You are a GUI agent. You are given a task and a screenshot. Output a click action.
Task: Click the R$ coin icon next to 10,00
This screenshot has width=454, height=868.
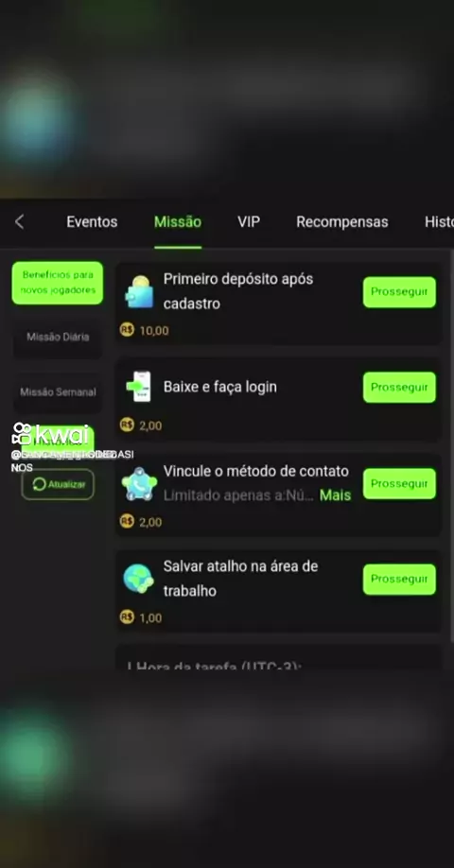point(127,331)
